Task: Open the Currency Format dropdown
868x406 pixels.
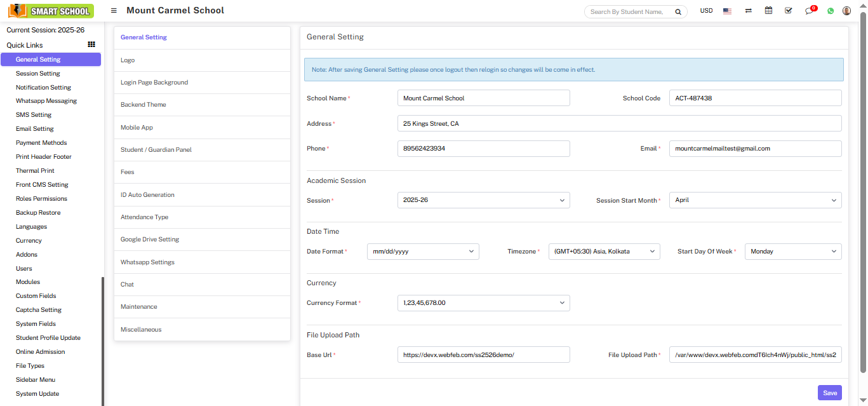Action: 483,303
